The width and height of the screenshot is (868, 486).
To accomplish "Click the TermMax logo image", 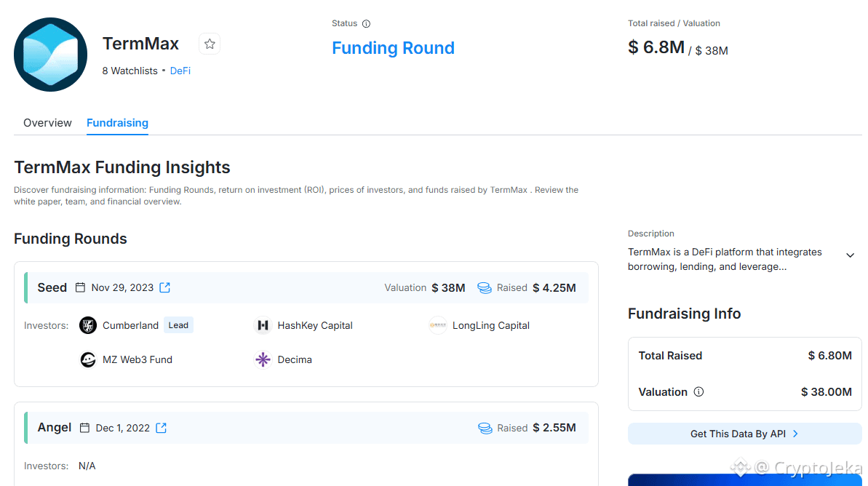I will [x=50, y=55].
